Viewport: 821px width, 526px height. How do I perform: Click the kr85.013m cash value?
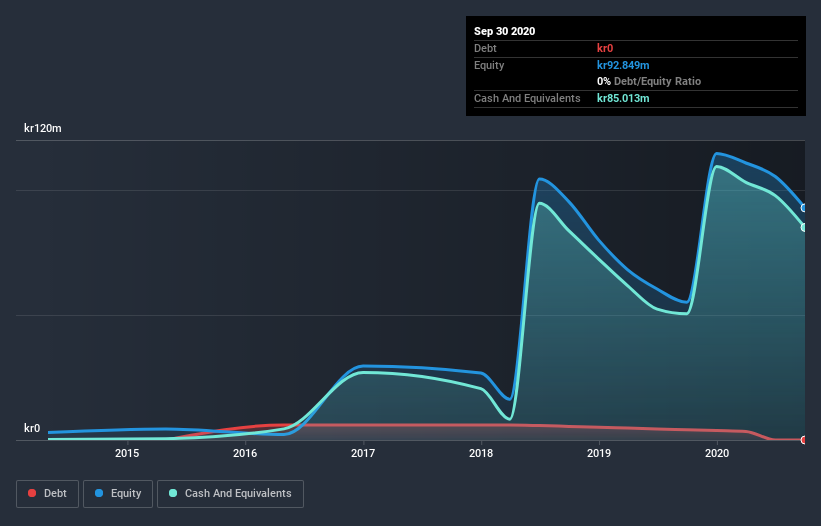pos(623,98)
